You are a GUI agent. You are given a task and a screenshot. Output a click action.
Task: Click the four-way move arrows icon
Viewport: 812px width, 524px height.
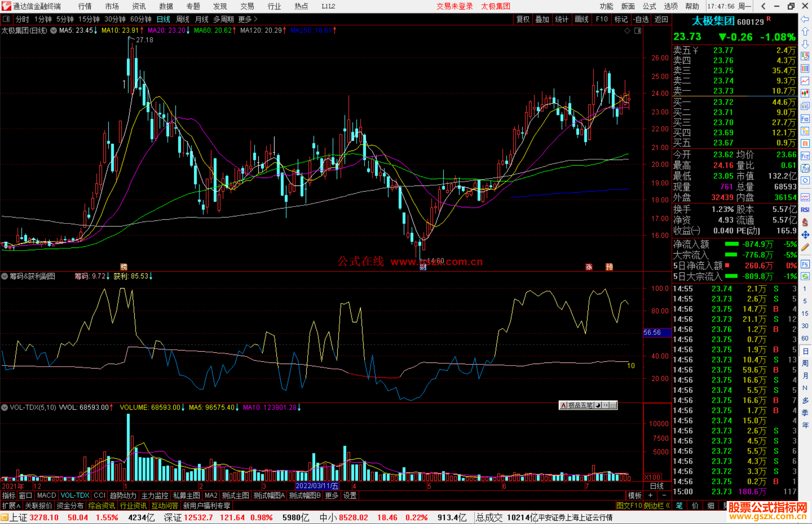[x=805, y=235]
